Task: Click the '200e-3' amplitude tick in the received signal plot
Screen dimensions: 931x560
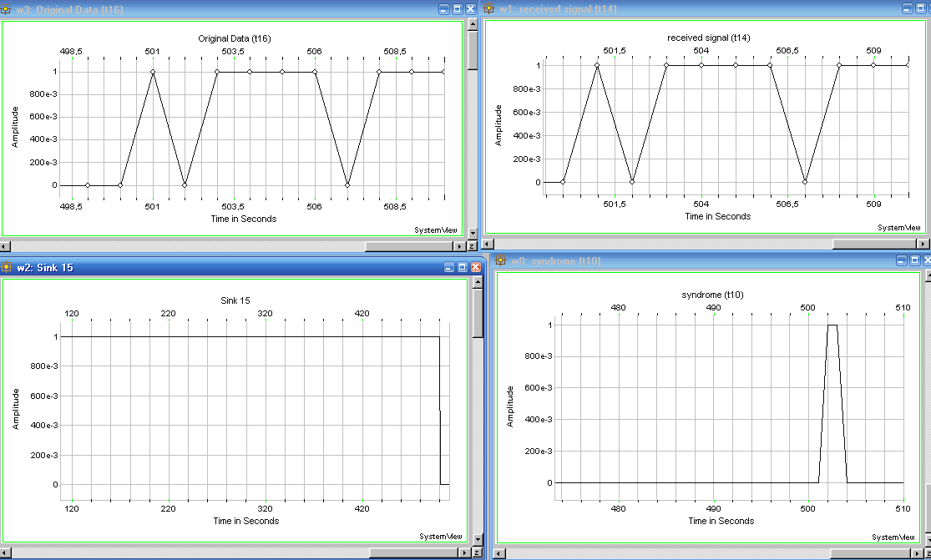Action: coord(527,159)
